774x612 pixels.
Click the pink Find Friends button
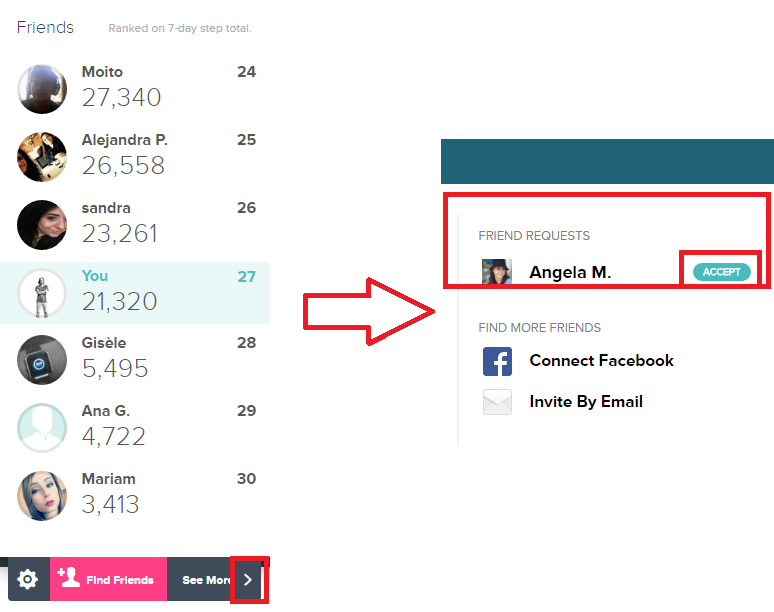pyautogui.click(x=108, y=579)
